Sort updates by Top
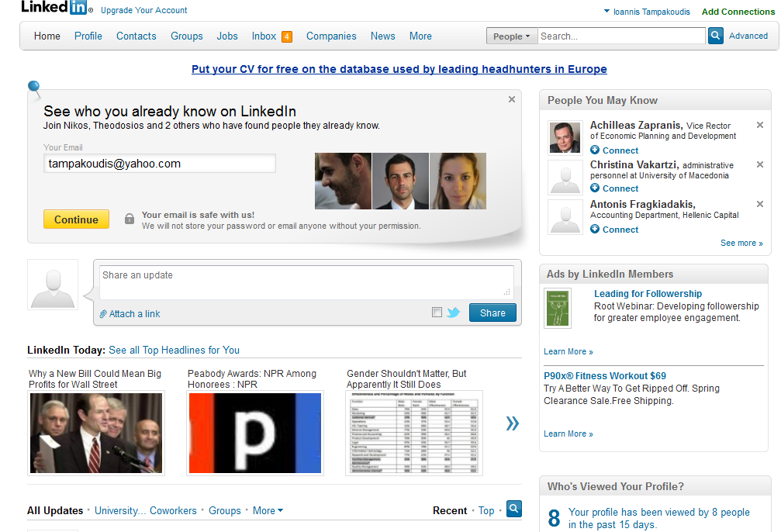Screen dimensions: 781x532 [486, 510]
